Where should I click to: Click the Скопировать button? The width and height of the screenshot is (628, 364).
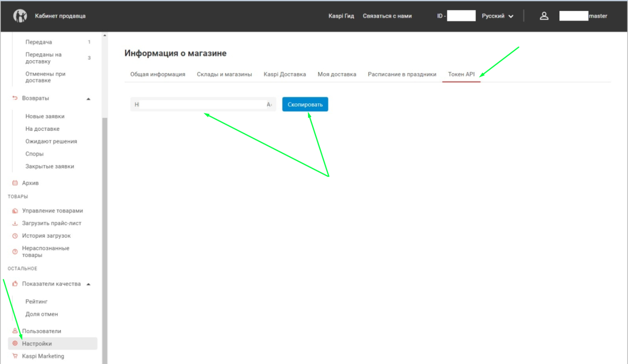305,105
